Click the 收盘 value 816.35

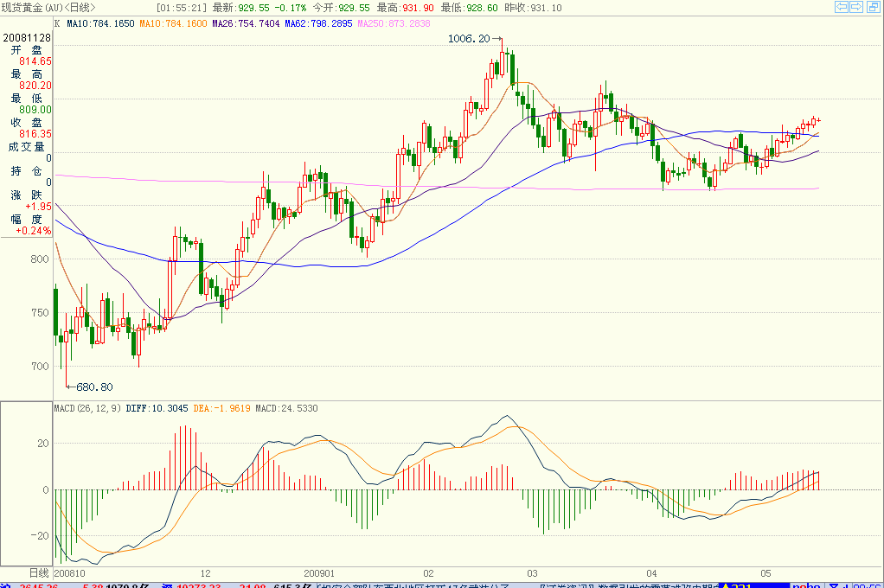coord(35,134)
